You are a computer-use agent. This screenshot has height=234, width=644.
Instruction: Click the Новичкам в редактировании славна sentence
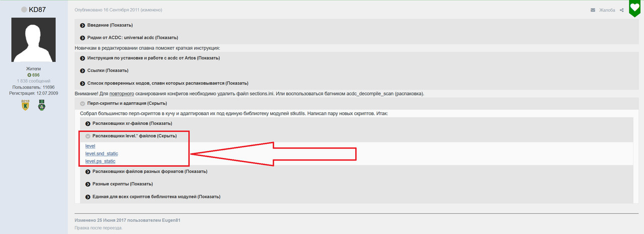147,48
